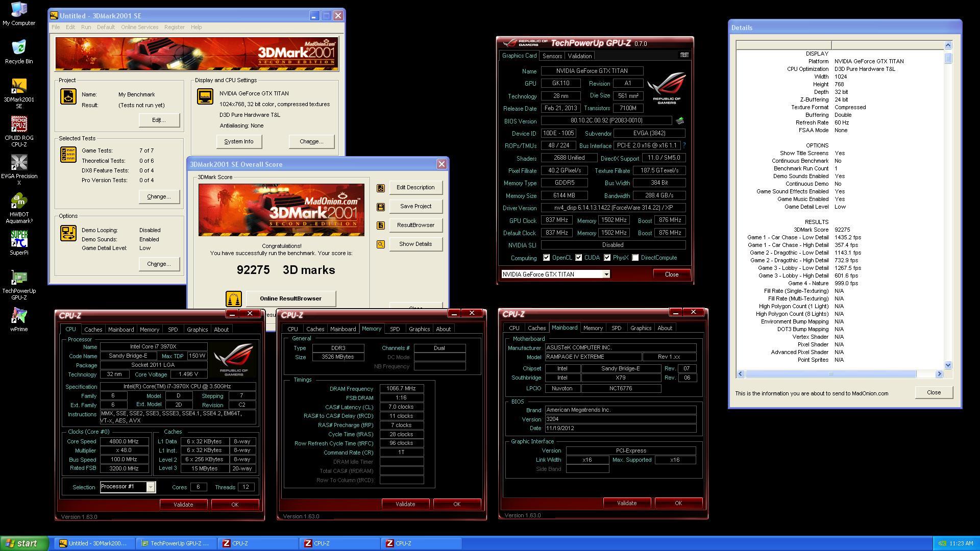
Task: Switch to Sensors tab in GPU-Z
Action: coord(552,56)
